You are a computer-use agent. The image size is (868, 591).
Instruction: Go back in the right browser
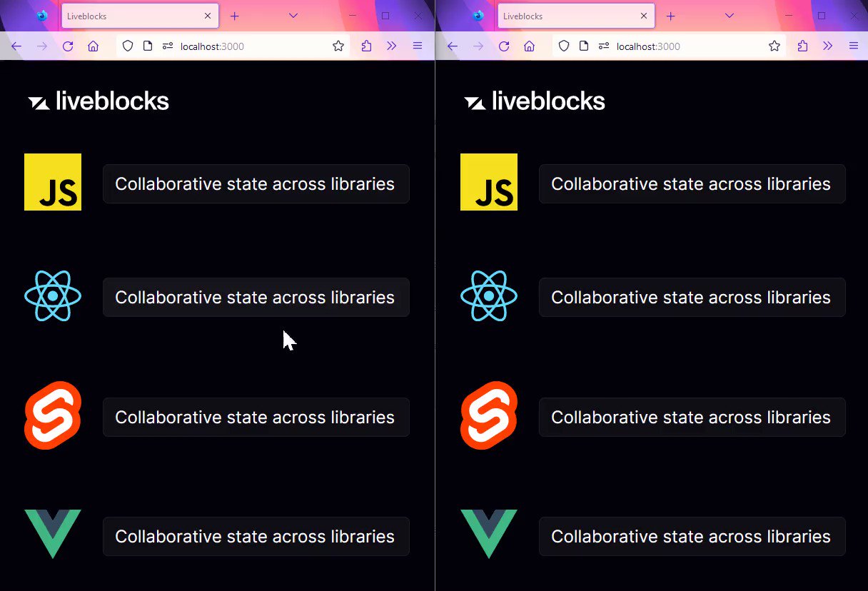(x=452, y=46)
